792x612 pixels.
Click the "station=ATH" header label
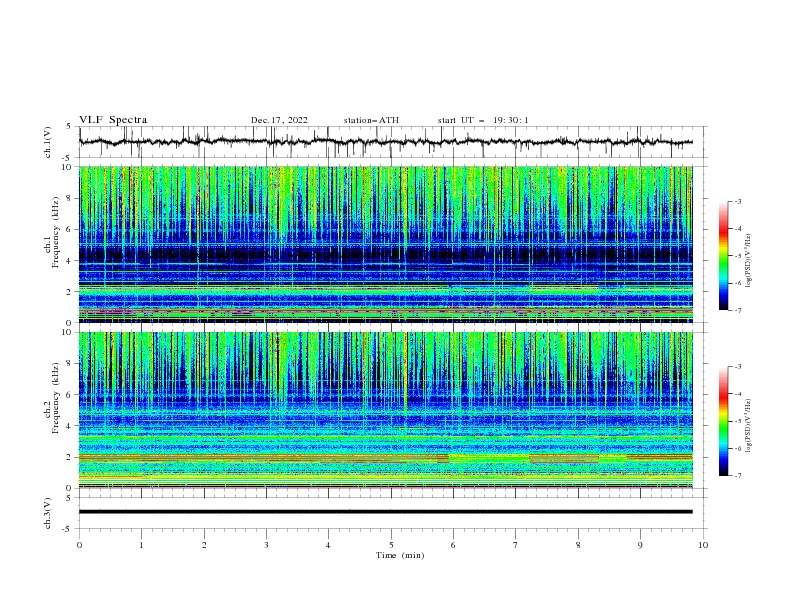[x=371, y=120]
